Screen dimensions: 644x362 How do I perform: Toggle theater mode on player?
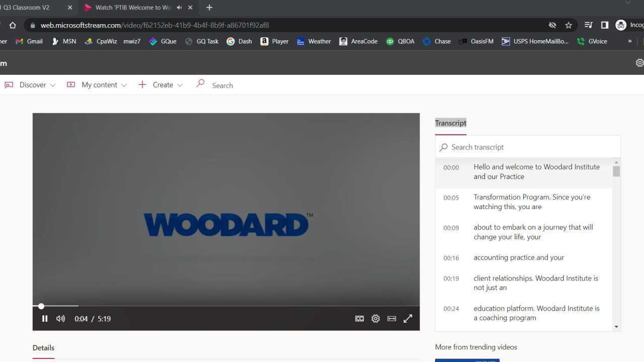[x=391, y=318]
